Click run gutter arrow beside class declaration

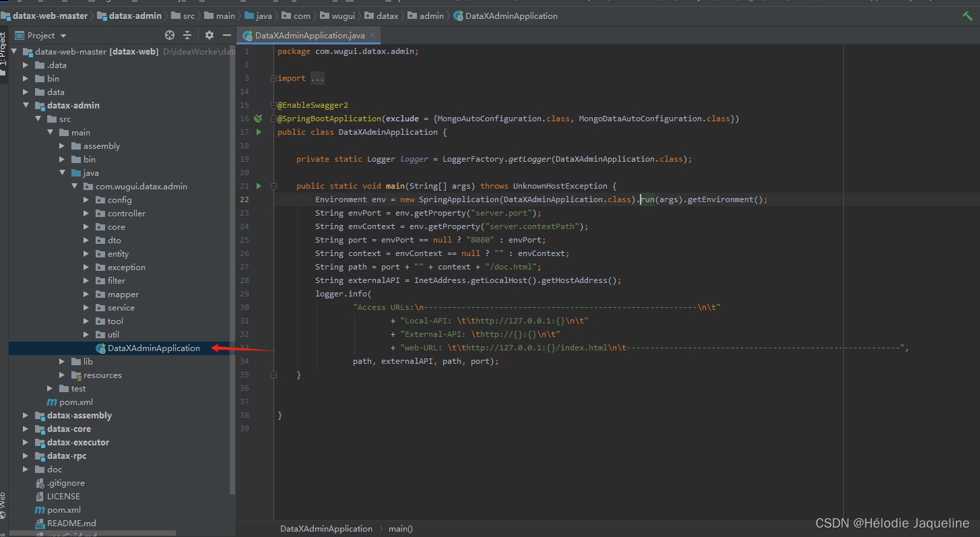tap(259, 132)
